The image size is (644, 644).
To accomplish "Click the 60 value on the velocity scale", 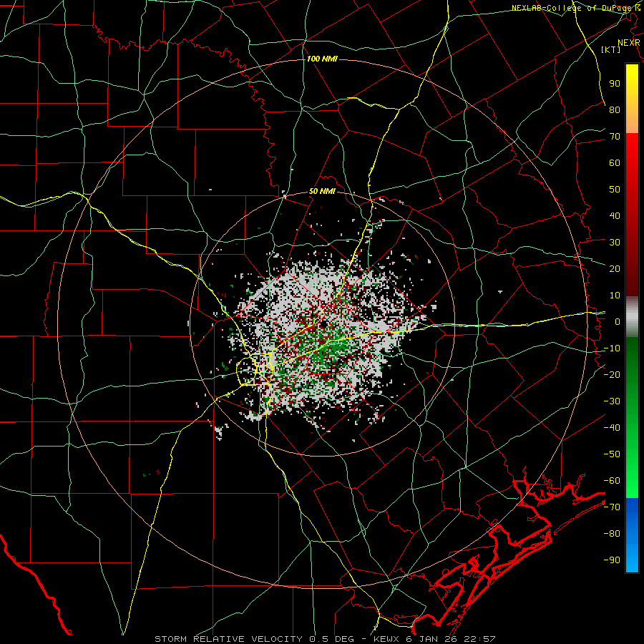I will (615, 162).
